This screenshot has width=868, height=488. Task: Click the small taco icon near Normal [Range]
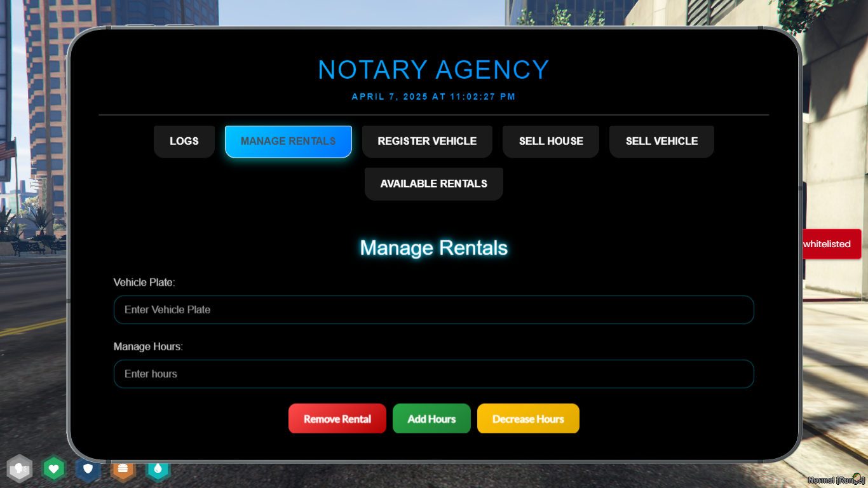tap(857, 477)
